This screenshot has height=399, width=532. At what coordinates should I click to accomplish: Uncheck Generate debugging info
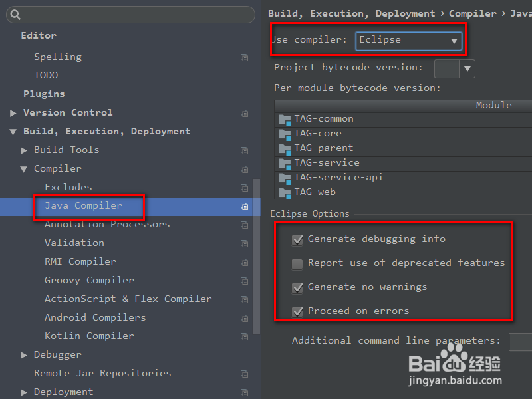pos(297,240)
